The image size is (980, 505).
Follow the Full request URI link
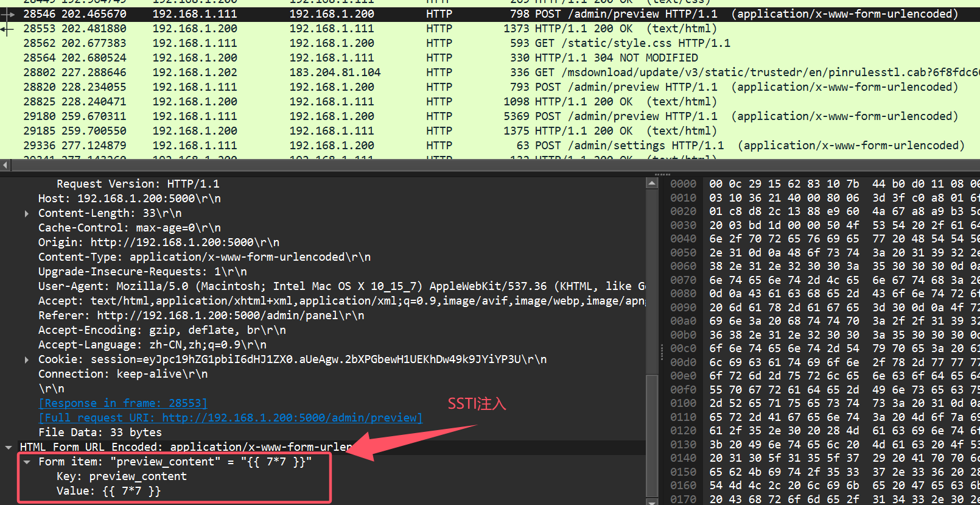[x=230, y=418]
